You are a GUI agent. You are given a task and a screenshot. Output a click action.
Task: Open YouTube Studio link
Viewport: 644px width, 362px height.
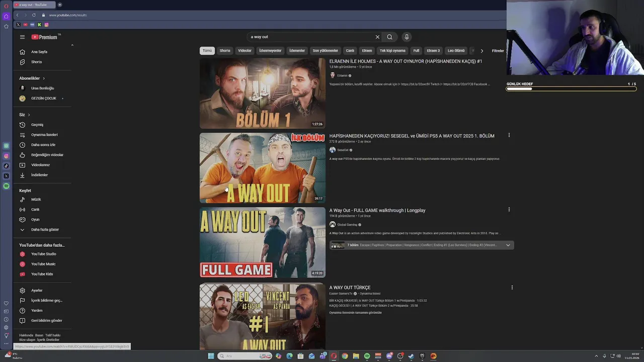(x=43, y=254)
